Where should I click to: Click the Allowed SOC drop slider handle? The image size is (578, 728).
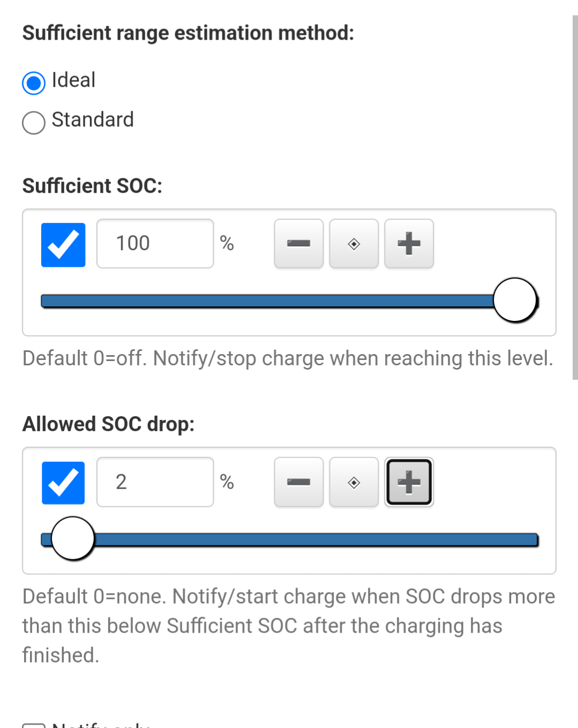72,538
